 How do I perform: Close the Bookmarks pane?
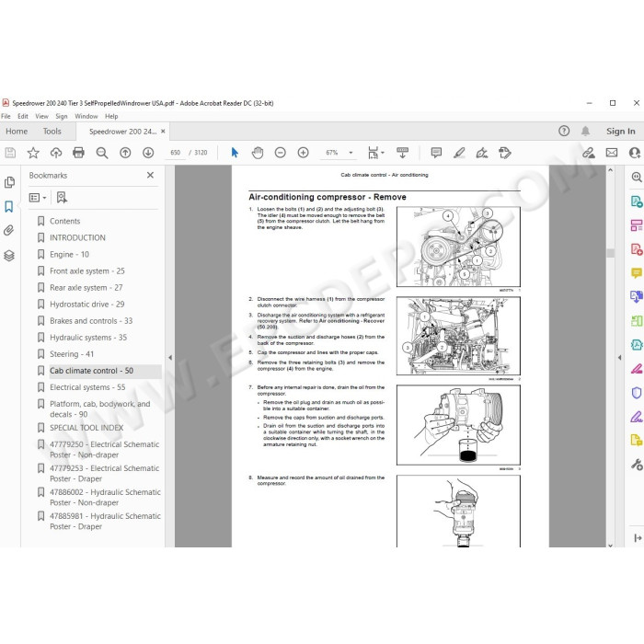pyautogui.click(x=150, y=175)
